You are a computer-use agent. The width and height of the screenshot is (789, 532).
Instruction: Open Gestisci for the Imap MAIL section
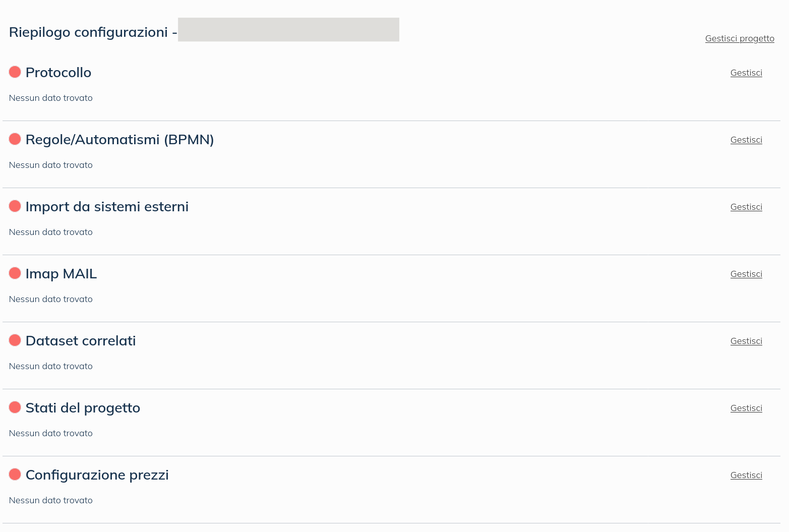pos(746,274)
